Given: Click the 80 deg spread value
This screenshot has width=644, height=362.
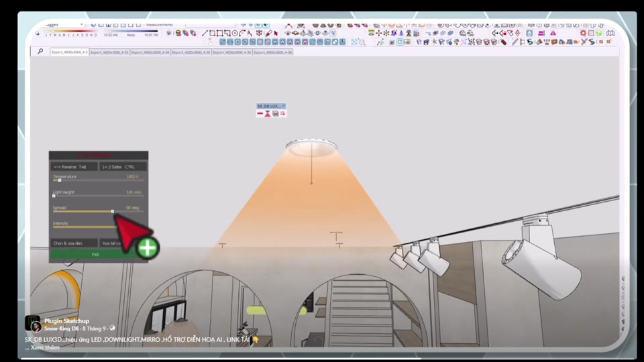Looking at the screenshot, I should tap(132, 208).
